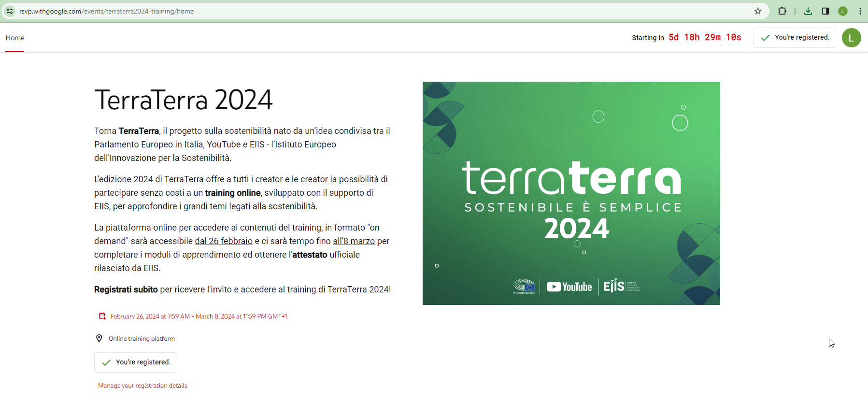Select the Home tab
This screenshot has width=868, height=406.
point(15,38)
